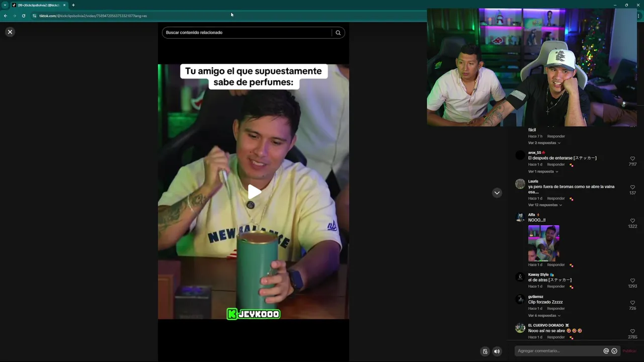Reply to arox_55's comment via Responder
This screenshot has width=644, height=362.
(x=556, y=164)
